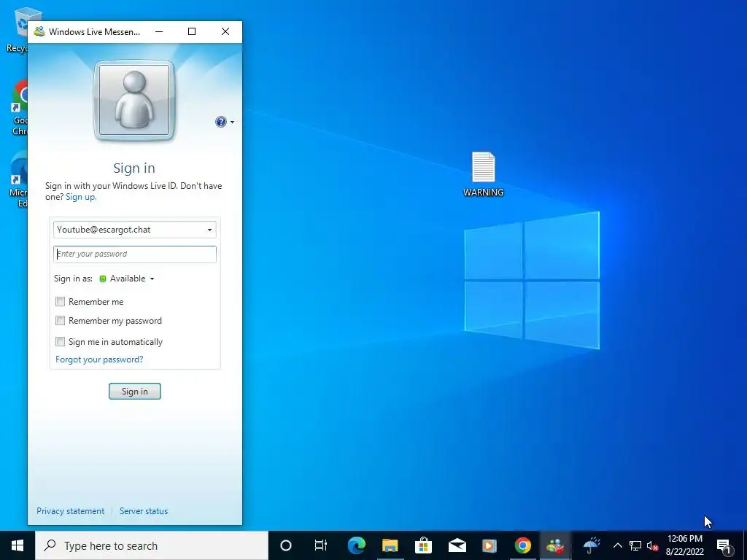Open the blue help question mark icon

220,122
